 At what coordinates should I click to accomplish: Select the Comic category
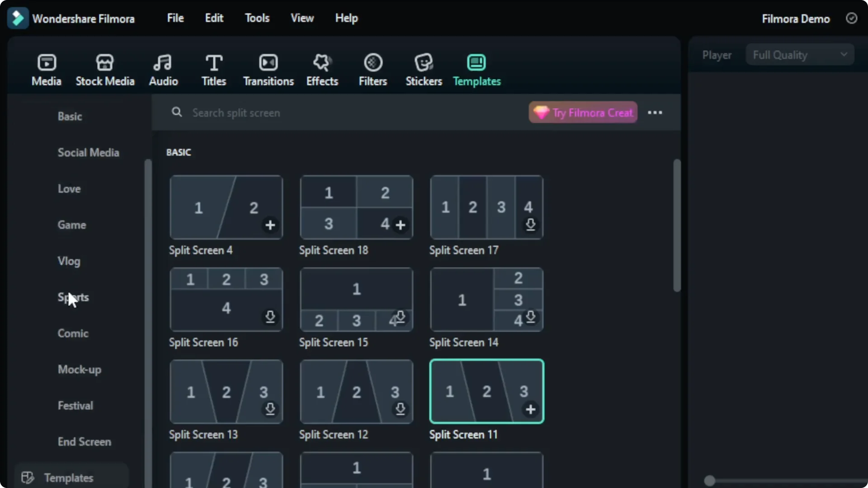point(73,333)
